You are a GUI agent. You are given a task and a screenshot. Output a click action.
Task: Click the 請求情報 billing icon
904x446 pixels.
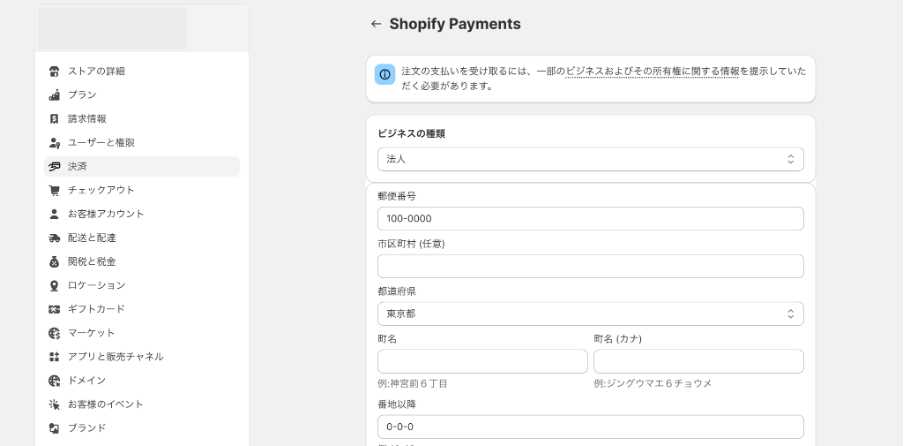coord(54,119)
